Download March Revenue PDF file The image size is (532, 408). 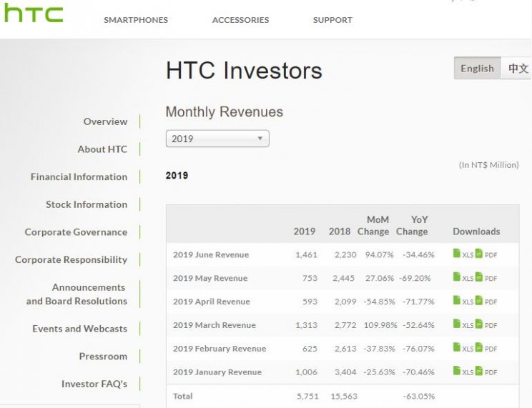click(486, 324)
